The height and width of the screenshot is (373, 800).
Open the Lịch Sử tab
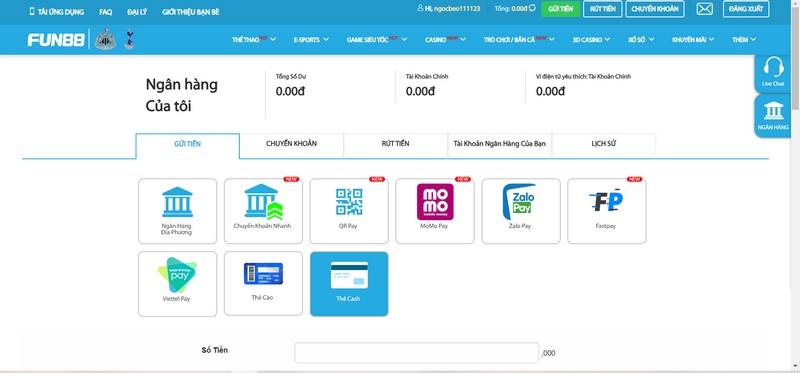click(604, 144)
